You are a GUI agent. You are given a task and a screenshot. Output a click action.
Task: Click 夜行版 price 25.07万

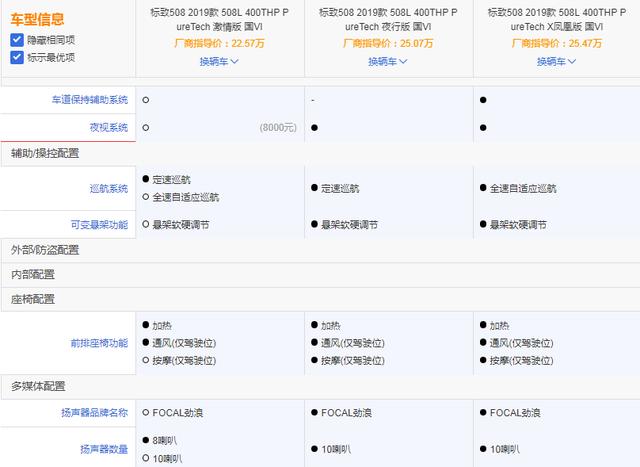(388, 43)
